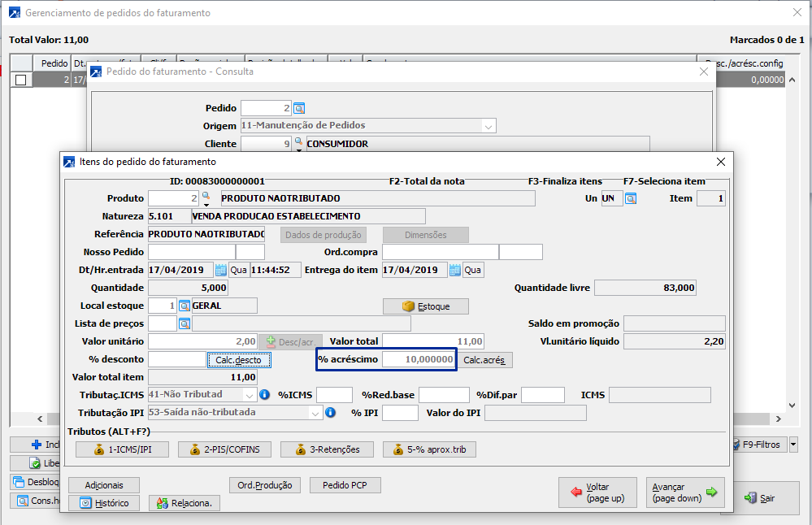Click client search magnifier in Consulta window
Screen dimensions: 812x525
pyautogui.click(x=298, y=141)
